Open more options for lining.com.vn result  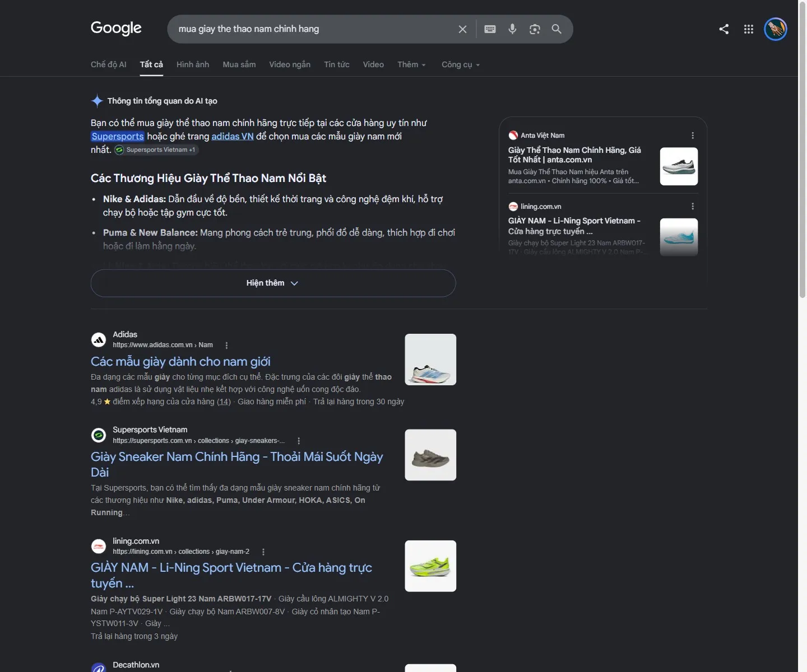[x=263, y=552]
